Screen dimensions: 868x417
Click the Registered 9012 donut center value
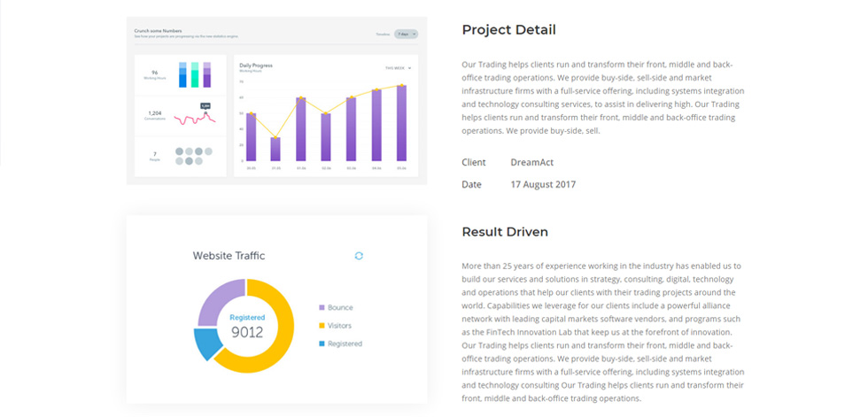coord(247,327)
